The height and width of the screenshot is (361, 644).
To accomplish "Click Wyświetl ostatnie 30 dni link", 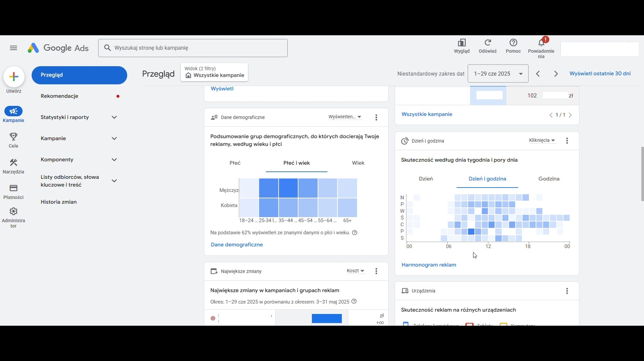I will pyautogui.click(x=600, y=74).
